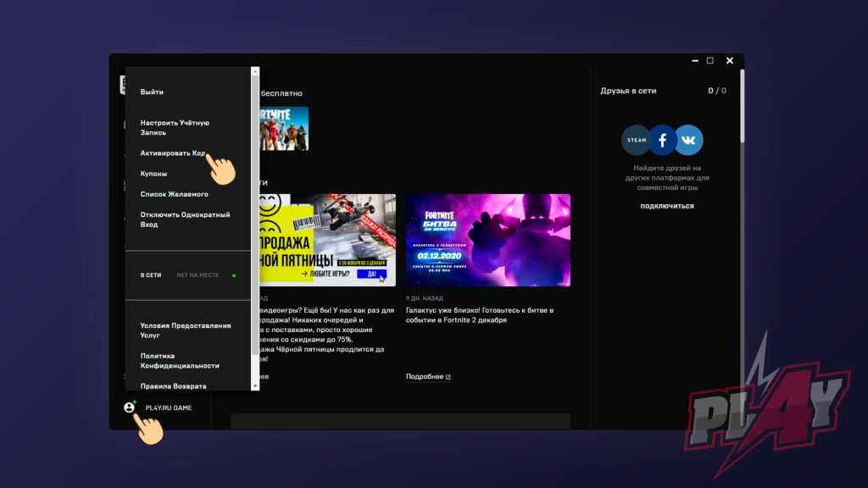This screenshot has width=868, height=488.
Task: Open "Условия Предоставления Услуг" link
Action: [185, 330]
